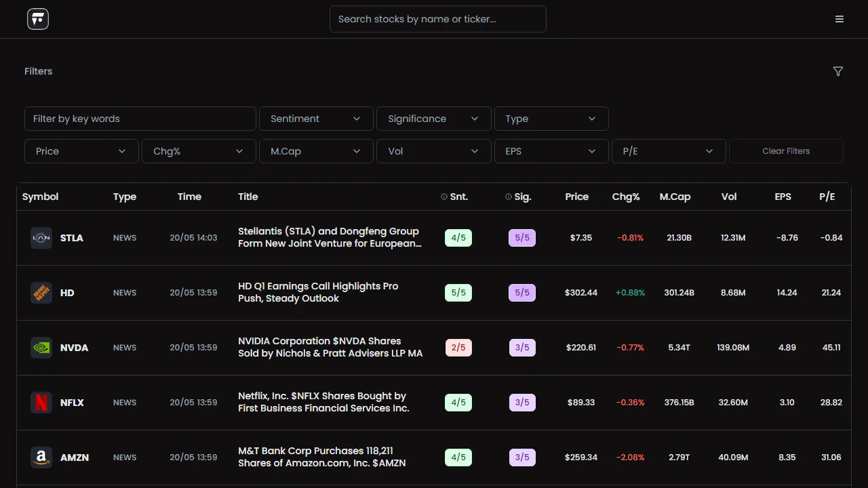Image resolution: width=868 pixels, height=488 pixels.
Task: Open the hamburger menu icon
Action: [840, 19]
